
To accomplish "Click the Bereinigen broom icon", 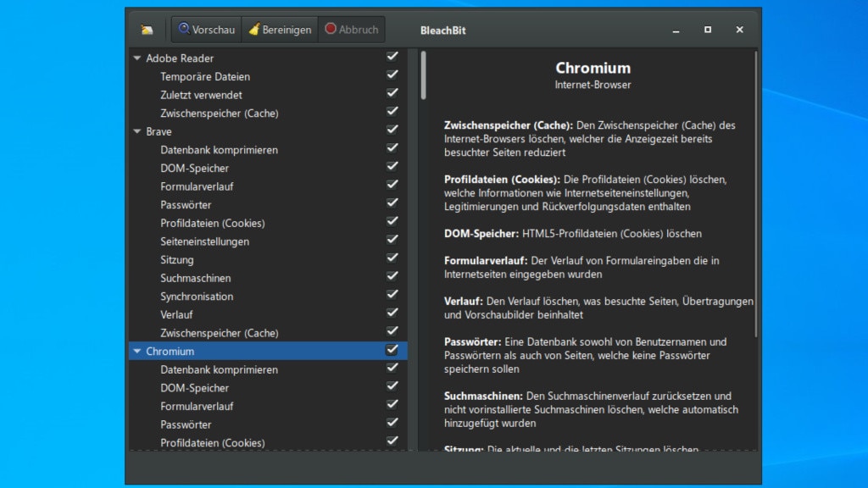I will 254,30.
